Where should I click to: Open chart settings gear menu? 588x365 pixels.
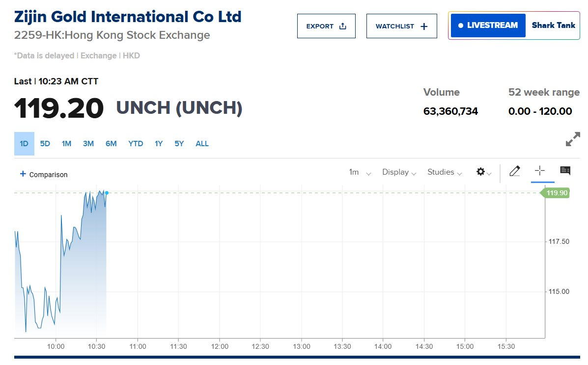(x=481, y=172)
